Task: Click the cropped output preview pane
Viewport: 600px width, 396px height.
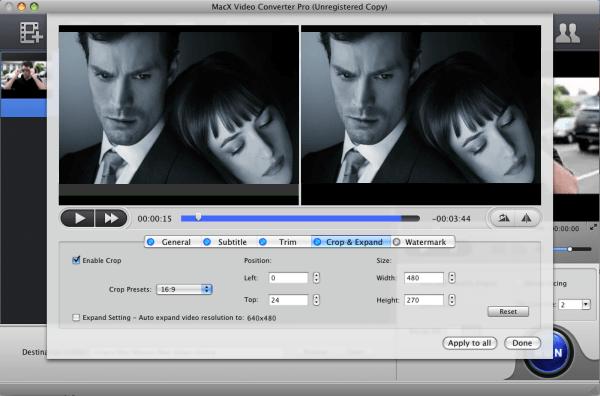Action: (421, 115)
